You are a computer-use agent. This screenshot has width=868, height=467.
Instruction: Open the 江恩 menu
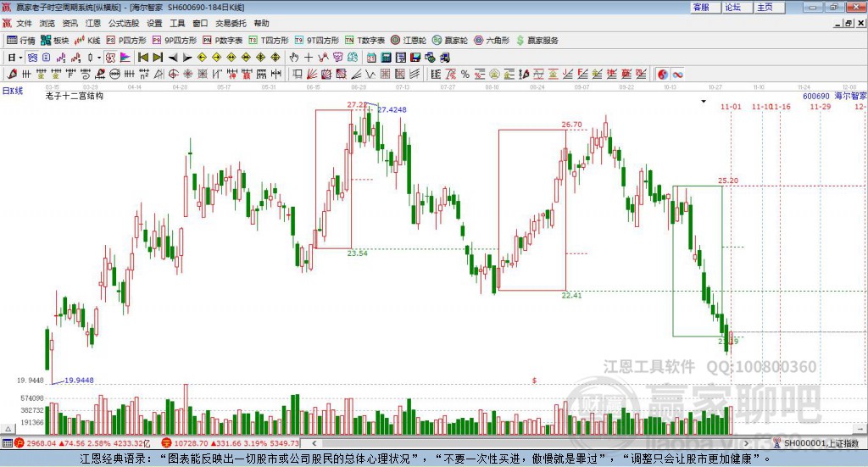click(x=93, y=23)
